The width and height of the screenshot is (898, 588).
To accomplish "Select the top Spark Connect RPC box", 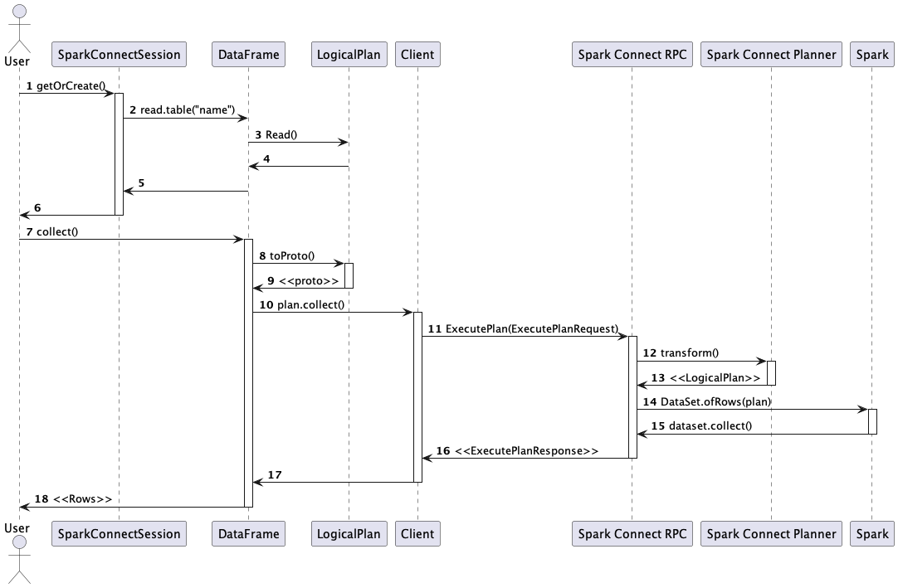I will 632,55.
